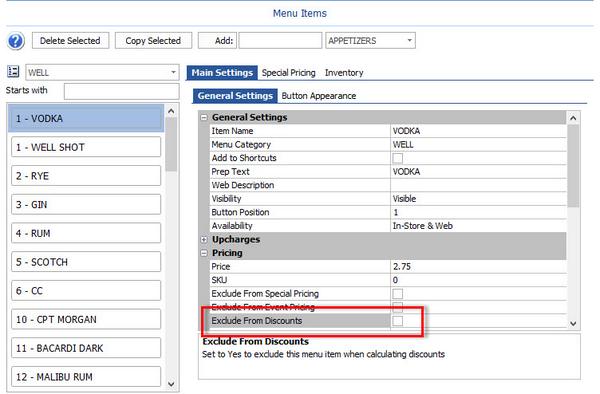Select the 1 - VODKA item

pos(86,119)
